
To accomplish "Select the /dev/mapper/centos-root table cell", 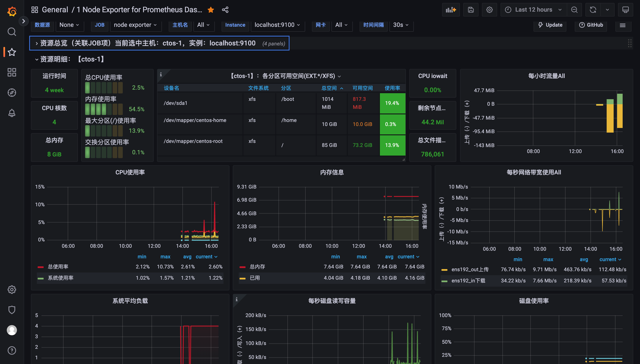I will click(x=200, y=145).
